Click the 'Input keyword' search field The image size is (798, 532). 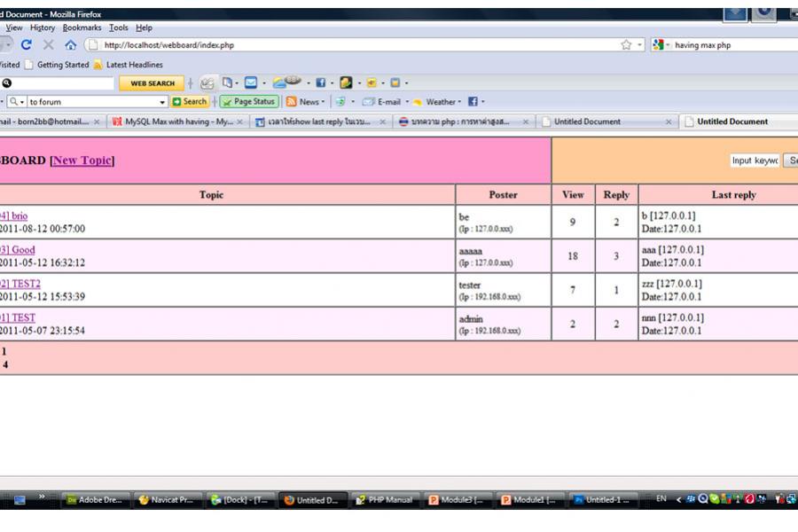[x=755, y=160]
